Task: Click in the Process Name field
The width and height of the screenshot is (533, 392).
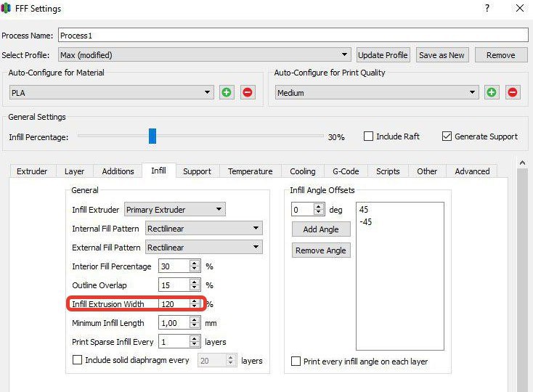Action: pos(293,36)
